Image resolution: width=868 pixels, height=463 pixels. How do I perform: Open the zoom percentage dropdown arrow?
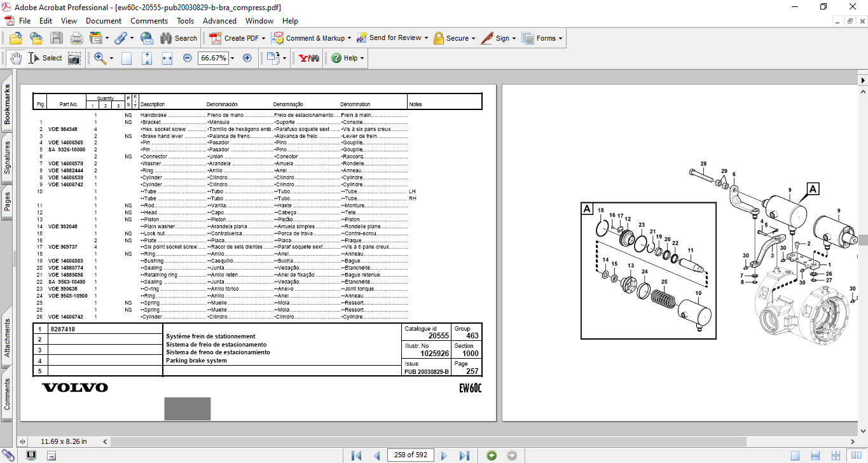click(232, 58)
